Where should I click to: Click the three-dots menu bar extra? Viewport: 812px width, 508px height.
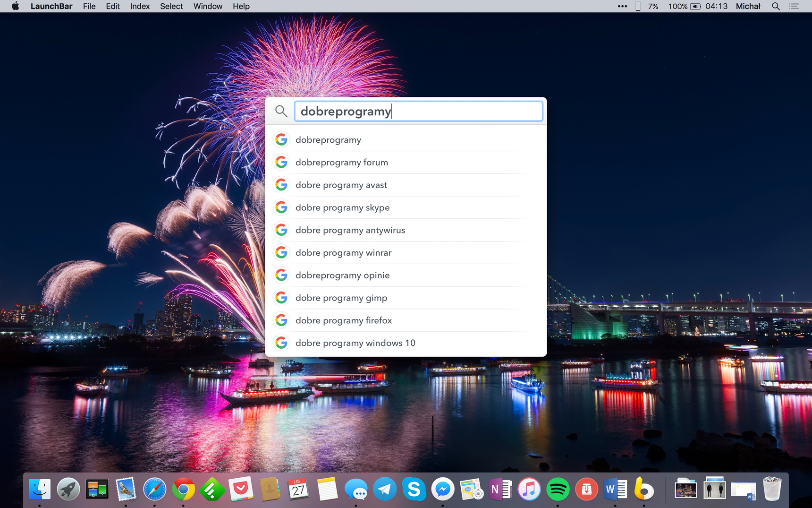point(622,6)
